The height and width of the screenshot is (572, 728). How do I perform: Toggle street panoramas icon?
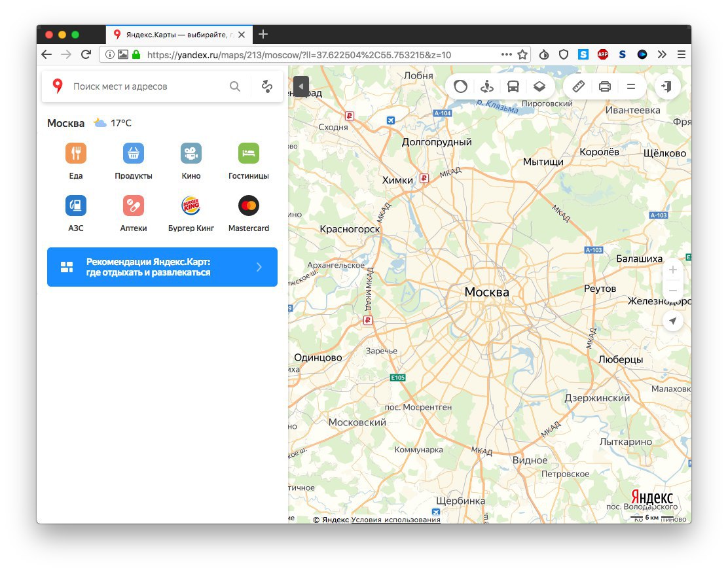[x=487, y=86]
